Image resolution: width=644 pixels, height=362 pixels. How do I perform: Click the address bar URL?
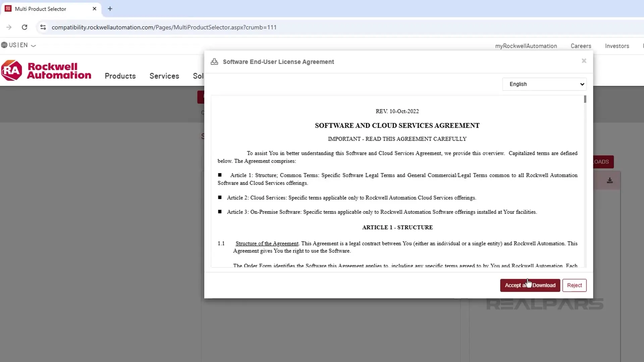pos(164,27)
